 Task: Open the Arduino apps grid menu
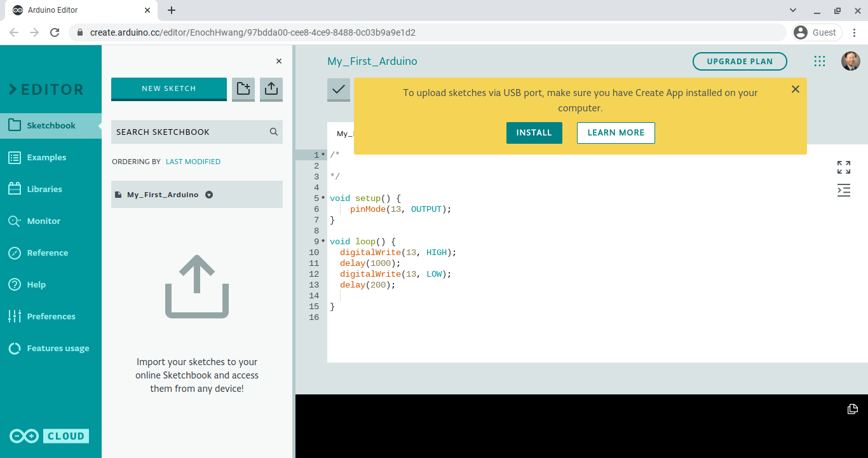click(820, 61)
